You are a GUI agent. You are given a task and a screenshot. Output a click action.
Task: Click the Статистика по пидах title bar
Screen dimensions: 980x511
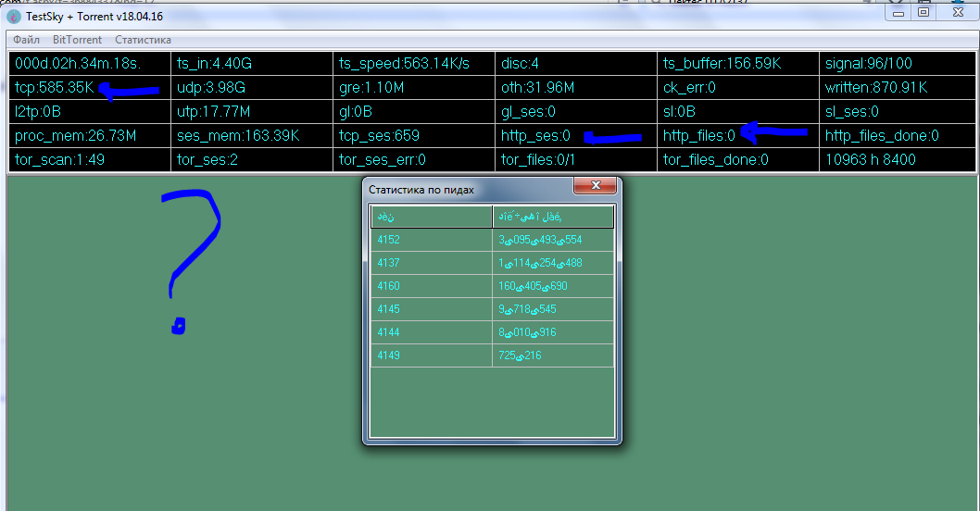pyautogui.click(x=463, y=189)
